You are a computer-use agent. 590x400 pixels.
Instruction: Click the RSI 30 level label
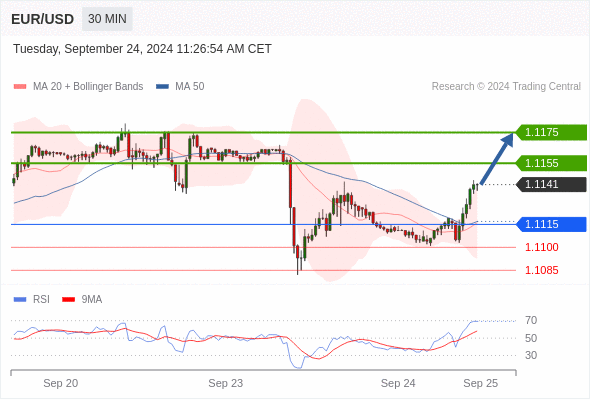[531, 355]
